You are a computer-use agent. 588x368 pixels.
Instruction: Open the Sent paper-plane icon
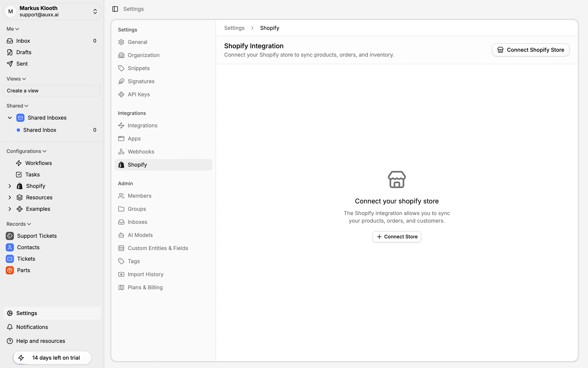[x=10, y=64]
